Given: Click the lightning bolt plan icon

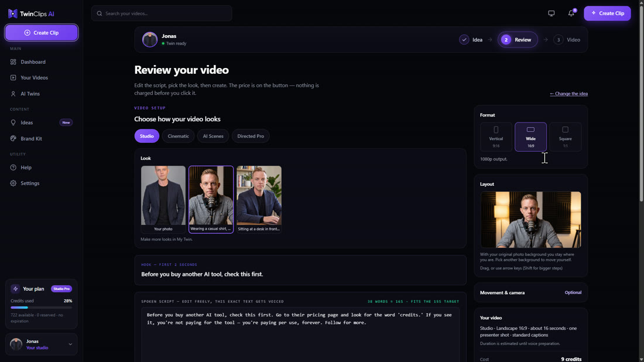Looking at the screenshot, I should (x=15, y=289).
